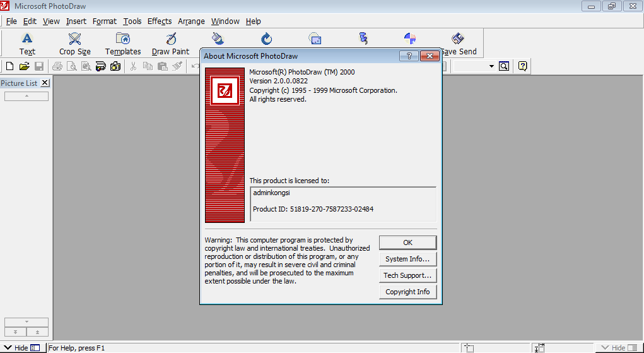Click the Format Painter brush icon
Viewport: 644px width, 353px height.
(177, 66)
